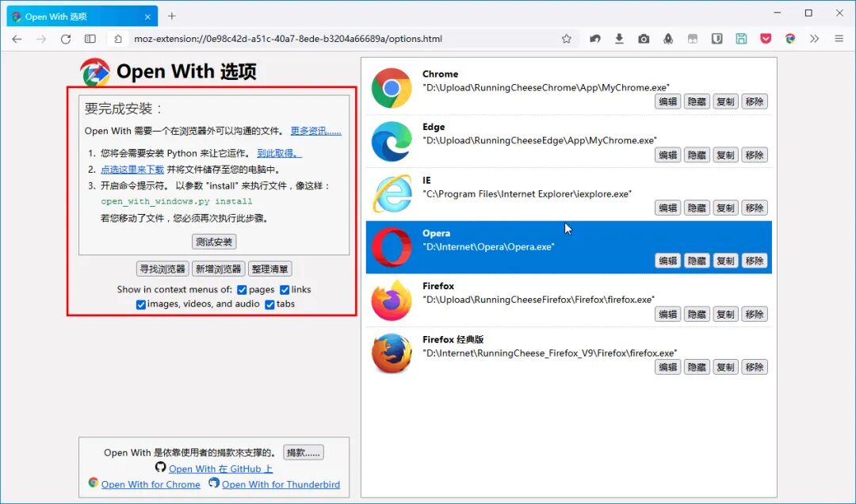Click the forward navigation arrow
The width and height of the screenshot is (856, 504).
41,39
